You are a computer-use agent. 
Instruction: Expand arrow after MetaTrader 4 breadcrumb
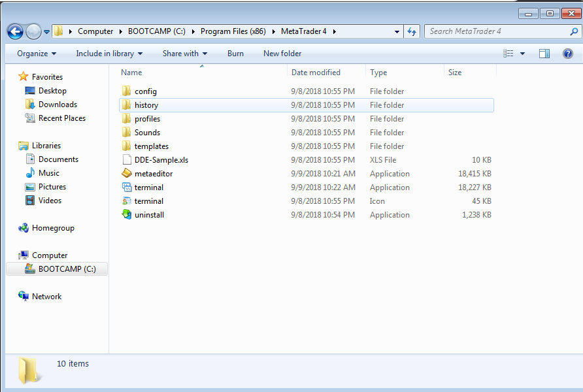pyautogui.click(x=334, y=32)
